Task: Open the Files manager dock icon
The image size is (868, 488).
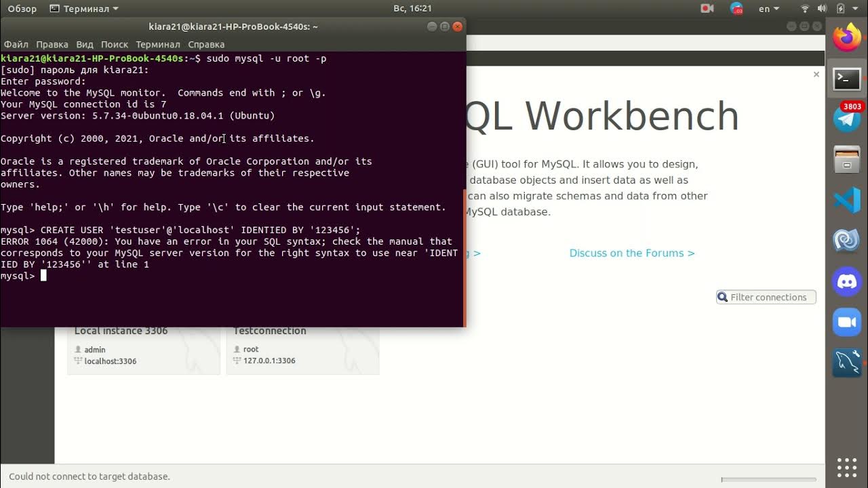Action: tap(847, 160)
